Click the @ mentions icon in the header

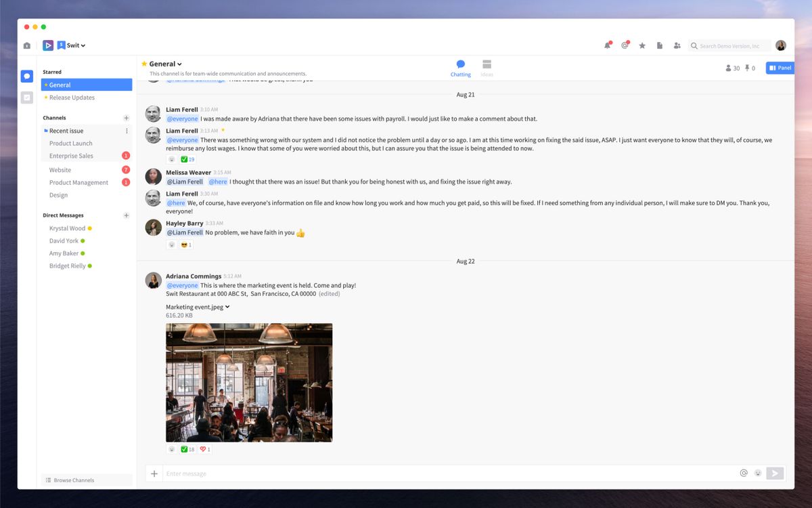[625, 45]
